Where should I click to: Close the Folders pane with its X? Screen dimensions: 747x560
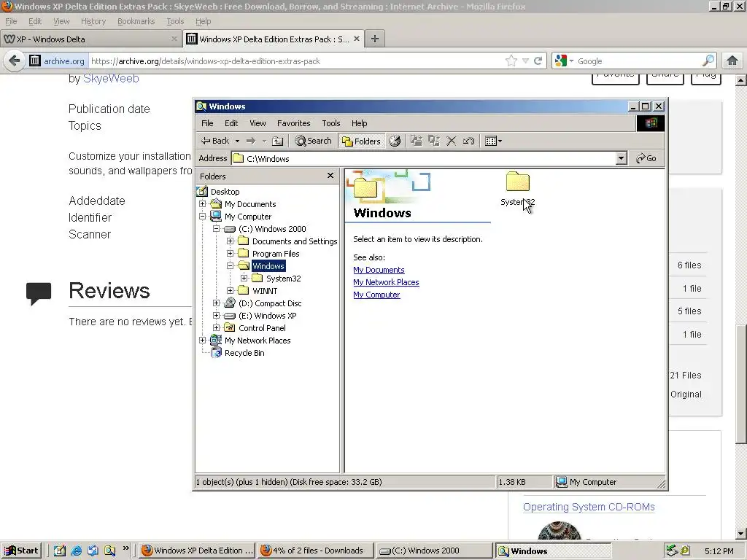[x=330, y=176]
